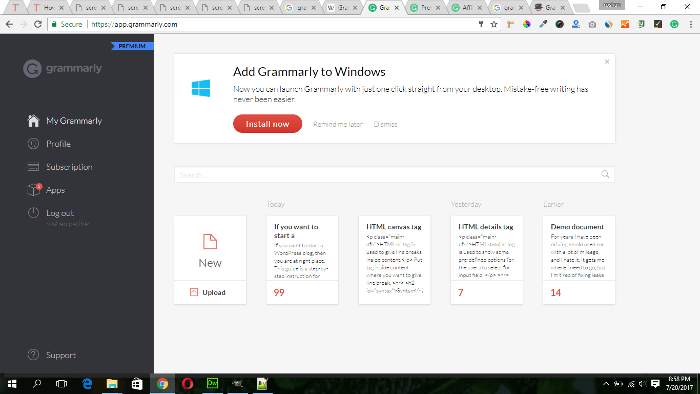The height and width of the screenshot is (394, 700).
Task: Click the taskbar search icon
Action: [x=37, y=384]
